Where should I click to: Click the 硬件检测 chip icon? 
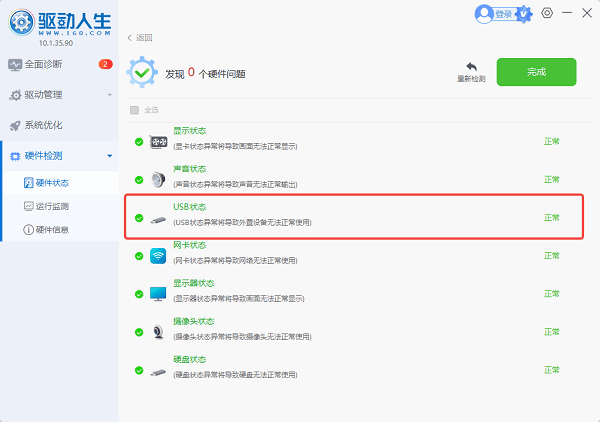click(x=15, y=156)
